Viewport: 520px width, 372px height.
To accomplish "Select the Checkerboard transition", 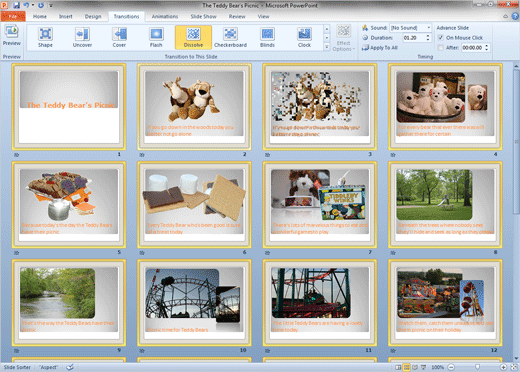I will point(230,37).
